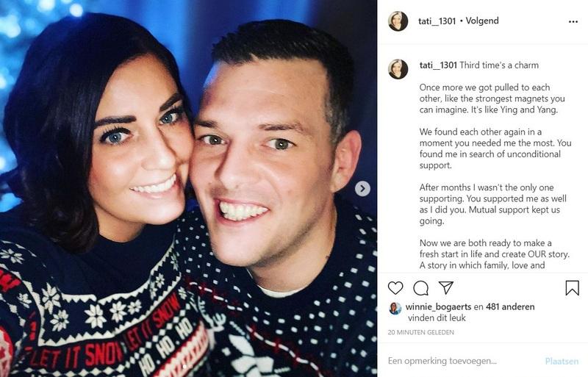The width and height of the screenshot is (588, 377).
Task: Click the Third time's a charm caption text
Action: (499, 65)
